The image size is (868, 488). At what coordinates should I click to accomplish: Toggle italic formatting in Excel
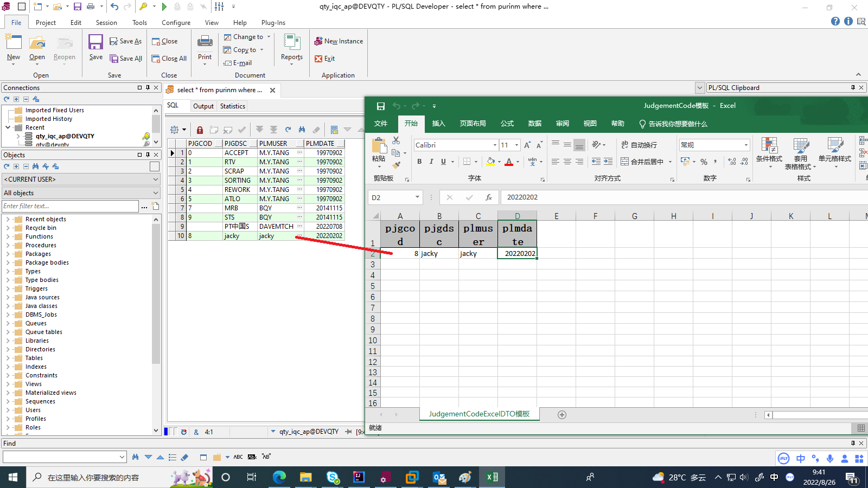pyautogui.click(x=431, y=162)
